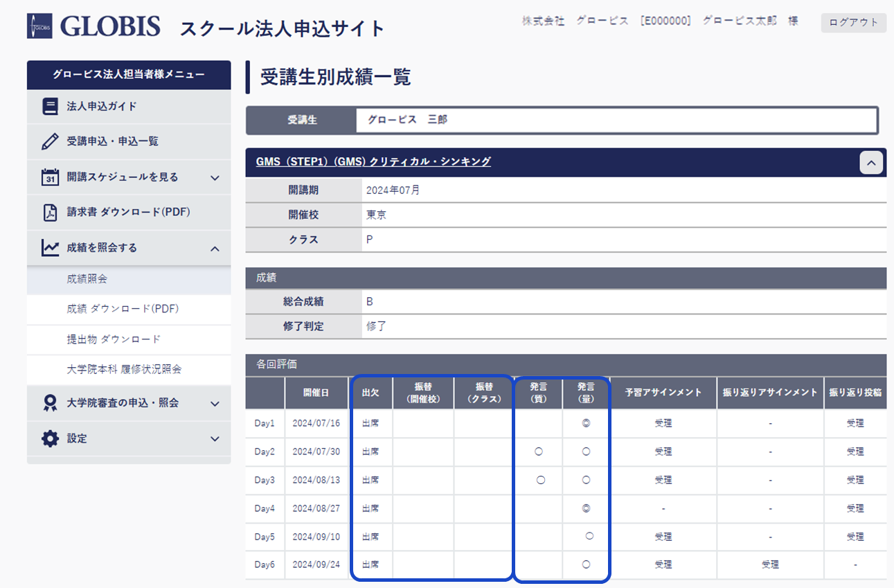Click the Day6 振り返りアサインメント 受理 cell
This screenshot has width=894, height=588.
[770, 564]
